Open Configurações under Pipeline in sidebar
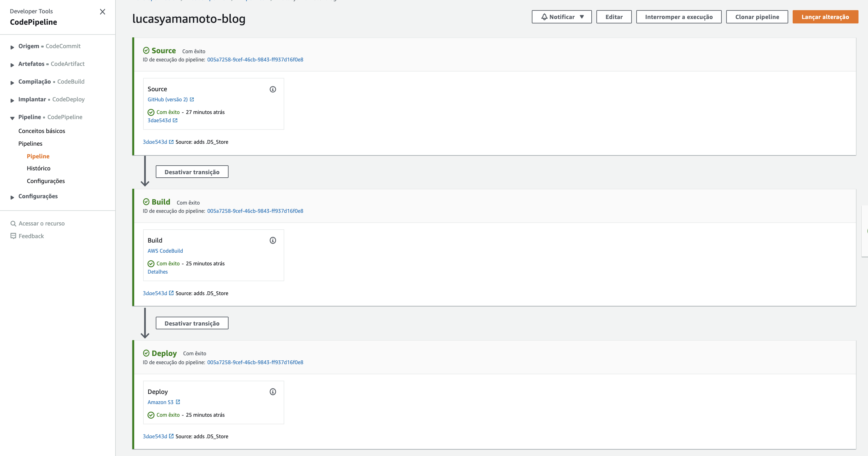Image resolution: width=868 pixels, height=456 pixels. point(46,181)
